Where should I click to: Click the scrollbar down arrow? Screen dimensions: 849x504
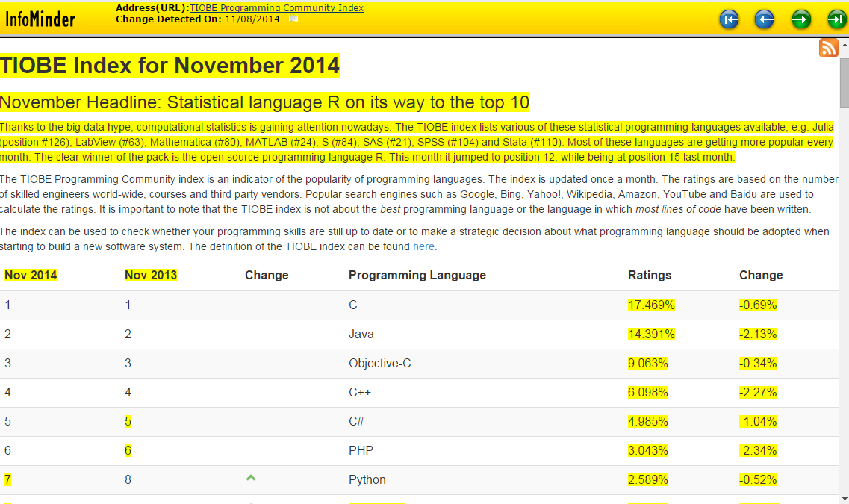coord(844,499)
